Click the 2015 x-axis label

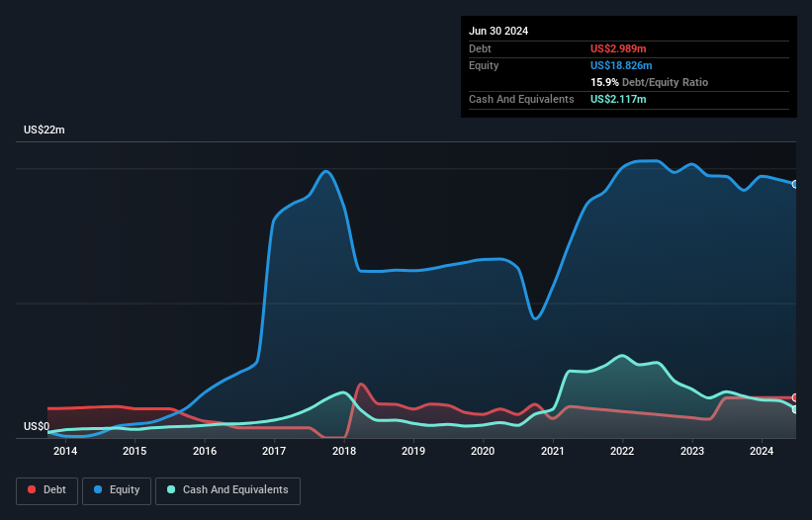135,451
